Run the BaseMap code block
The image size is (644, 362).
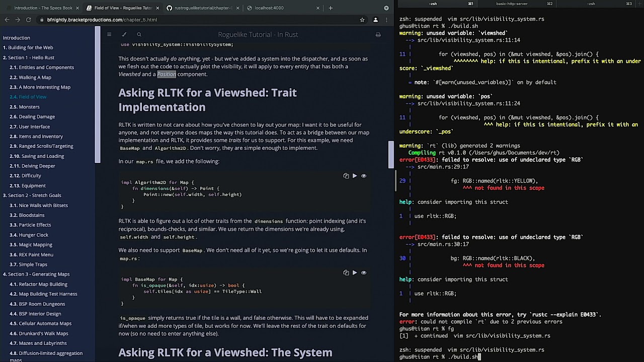[x=355, y=273]
